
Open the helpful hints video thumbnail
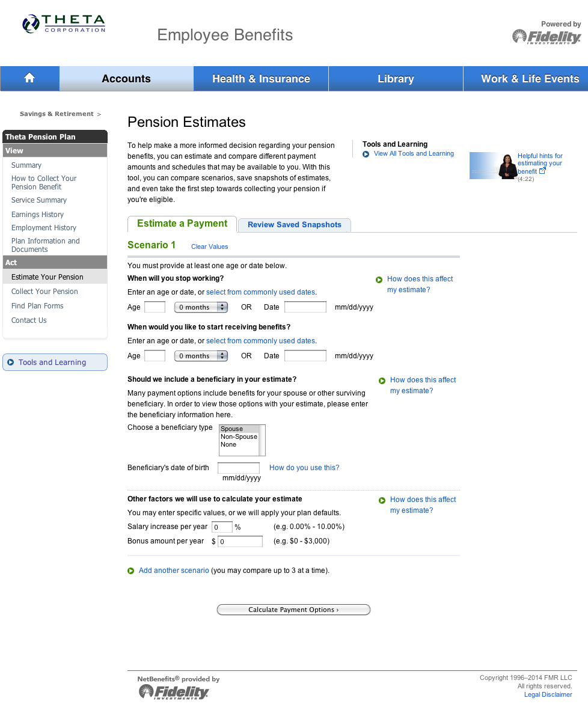[x=493, y=166]
